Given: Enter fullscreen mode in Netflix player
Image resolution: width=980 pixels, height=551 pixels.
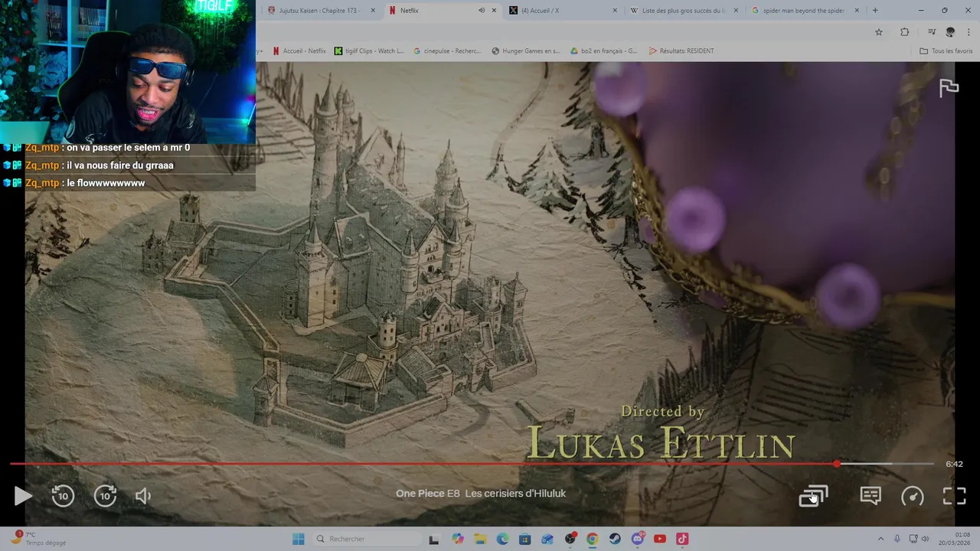Looking at the screenshot, I should click(954, 496).
